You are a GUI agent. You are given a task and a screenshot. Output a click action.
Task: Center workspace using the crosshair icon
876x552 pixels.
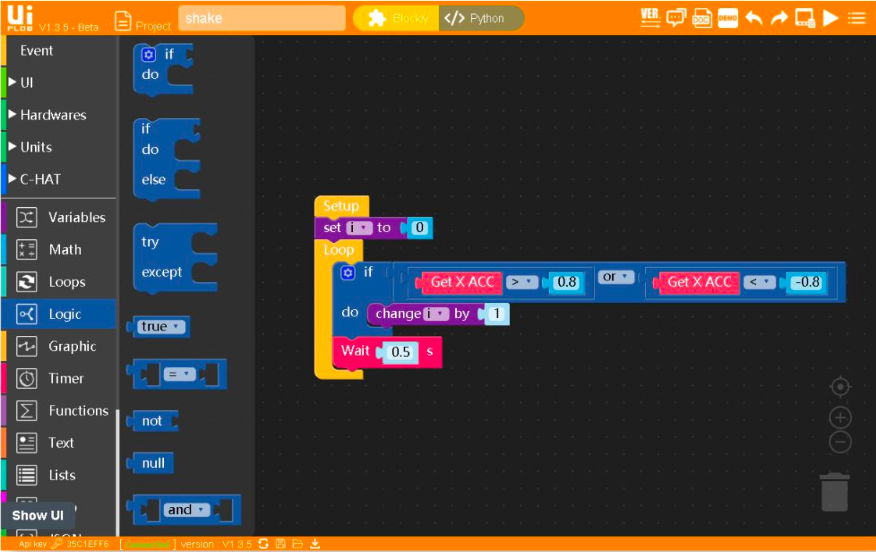840,387
